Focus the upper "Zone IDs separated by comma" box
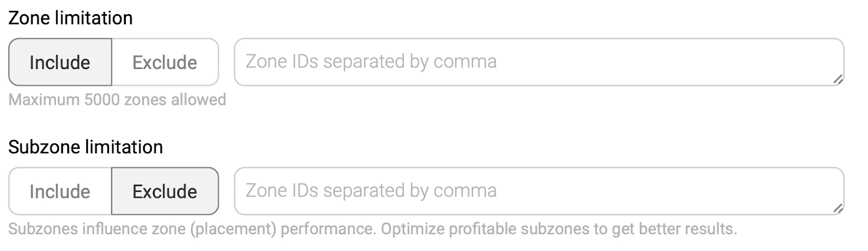The image size is (868, 251). [x=538, y=62]
